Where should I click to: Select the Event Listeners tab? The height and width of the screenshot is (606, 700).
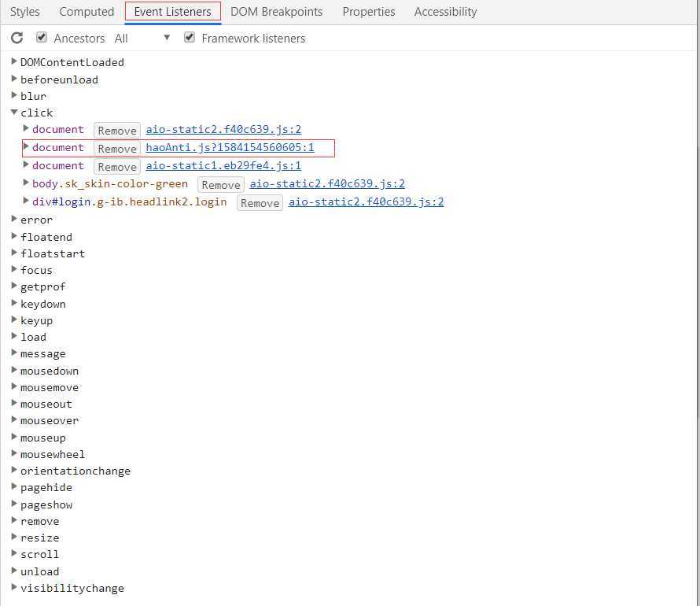coord(173,12)
